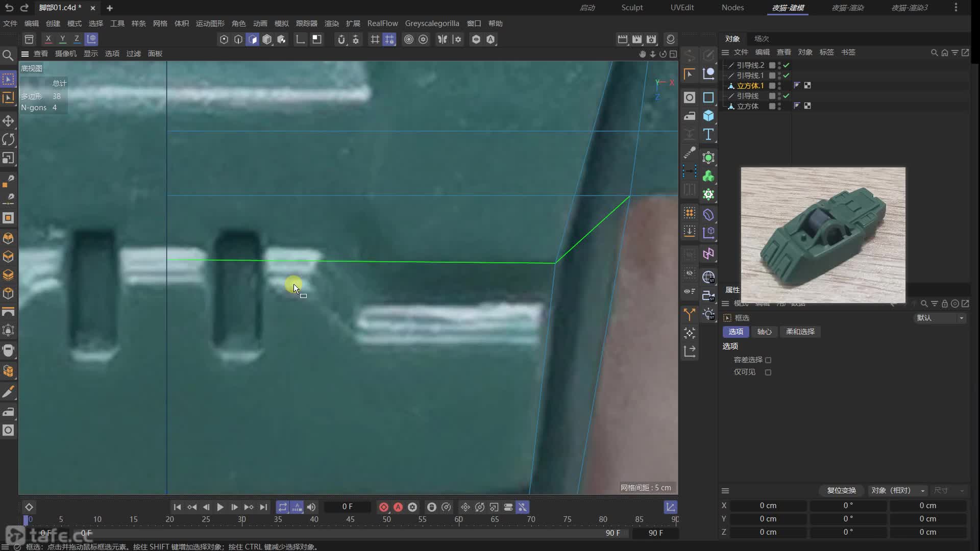Click search icon in Object manager header
980x551 pixels.
[x=935, y=53]
